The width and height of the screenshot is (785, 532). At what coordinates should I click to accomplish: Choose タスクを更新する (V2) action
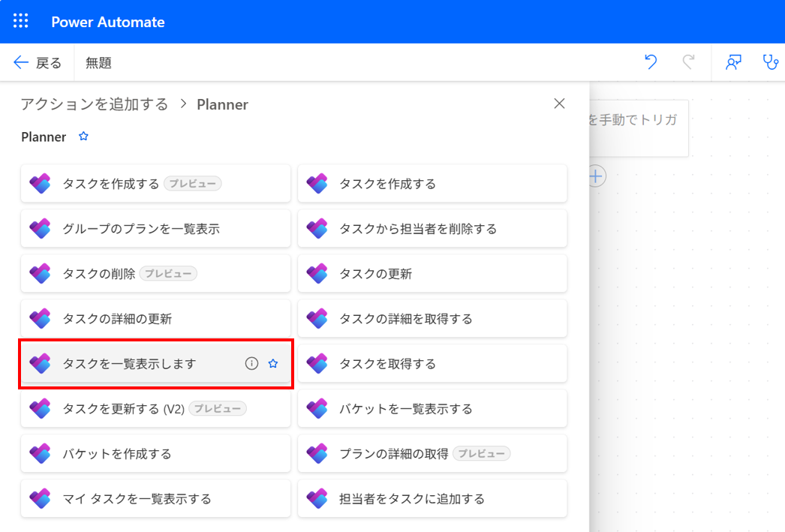(x=155, y=409)
